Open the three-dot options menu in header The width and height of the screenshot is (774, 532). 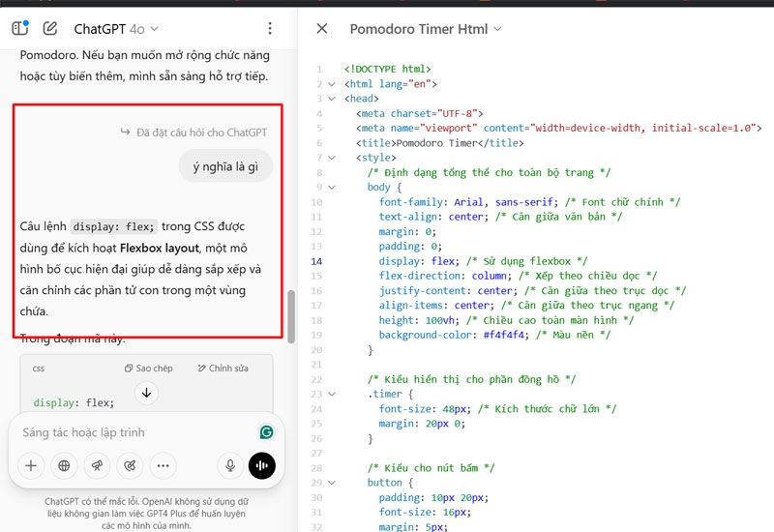coord(270,29)
